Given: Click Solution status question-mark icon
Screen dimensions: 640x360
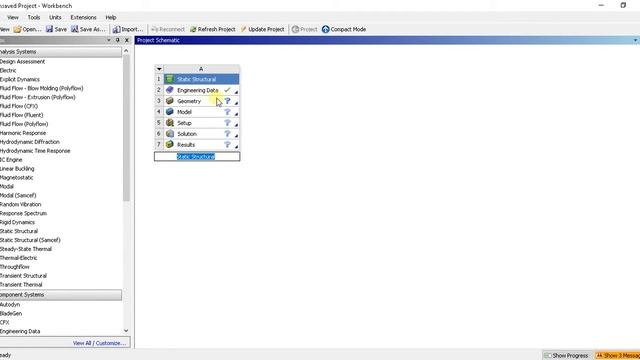Looking at the screenshot, I should tap(227, 133).
